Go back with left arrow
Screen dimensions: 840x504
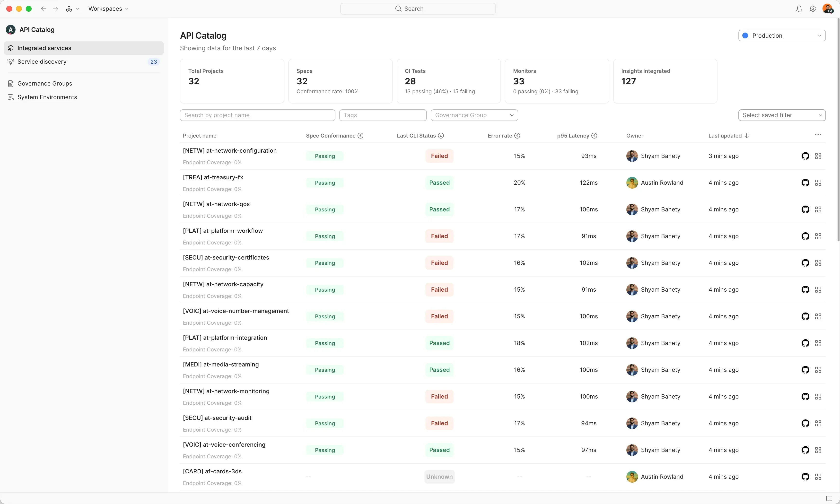[x=44, y=9]
